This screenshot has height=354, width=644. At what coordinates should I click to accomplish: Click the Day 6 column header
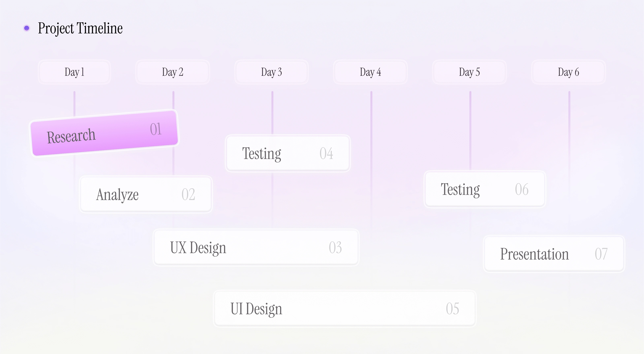pos(568,72)
